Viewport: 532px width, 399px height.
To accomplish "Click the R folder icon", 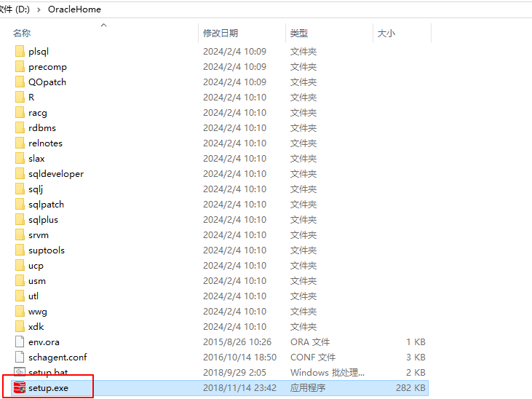I will coord(20,97).
